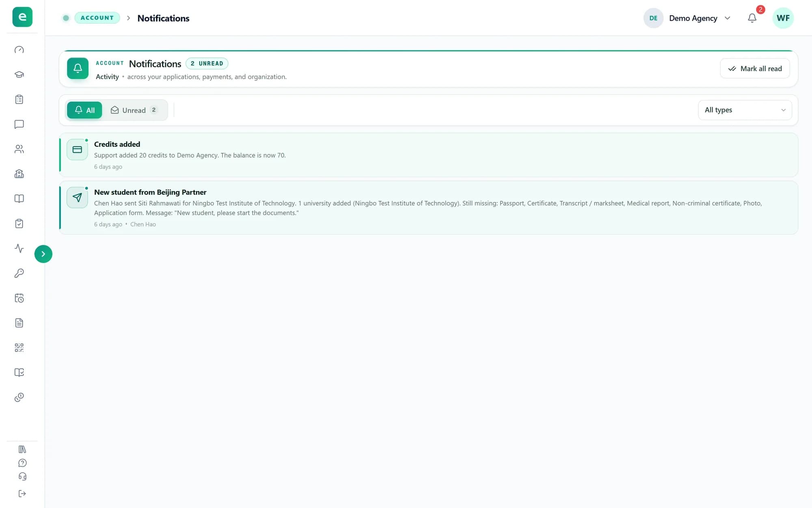Switch to the Unread tab

coord(135,110)
